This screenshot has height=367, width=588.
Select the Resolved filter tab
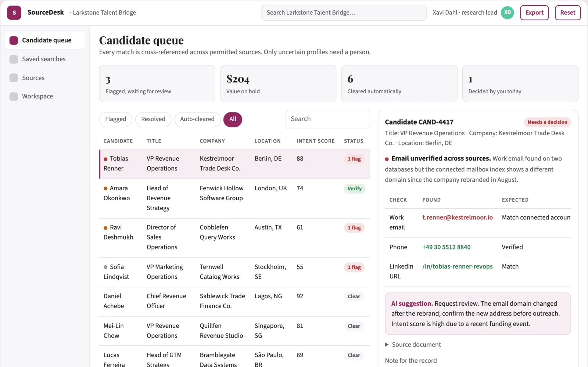pos(153,119)
